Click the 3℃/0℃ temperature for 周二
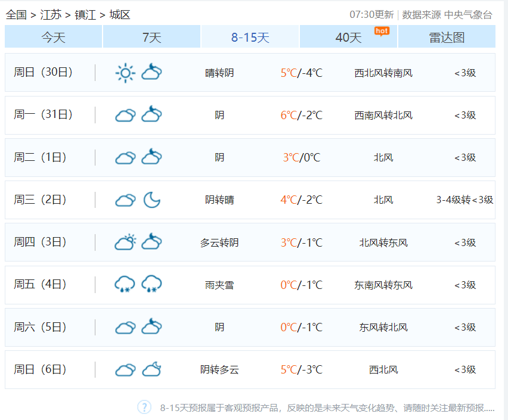The image size is (508, 420). point(302,157)
